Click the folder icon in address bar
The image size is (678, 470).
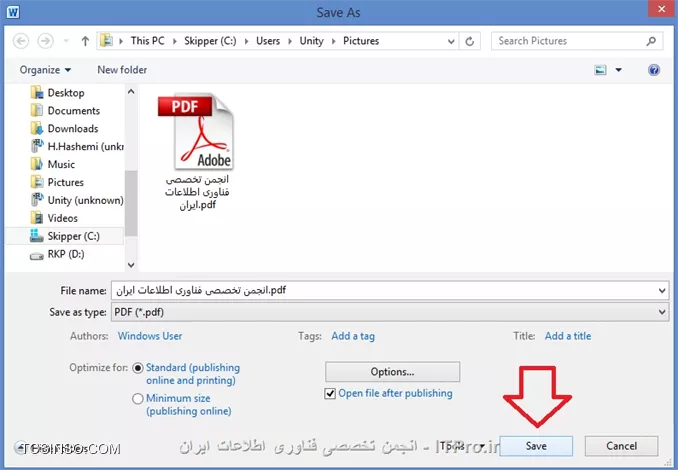pyautogui.click(x=106, y=41)
